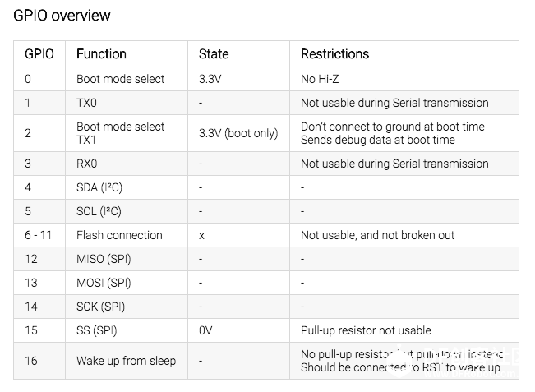Screen dimensions: 535x392
Task: Select the GPIO column header
Action: [39, 54]
